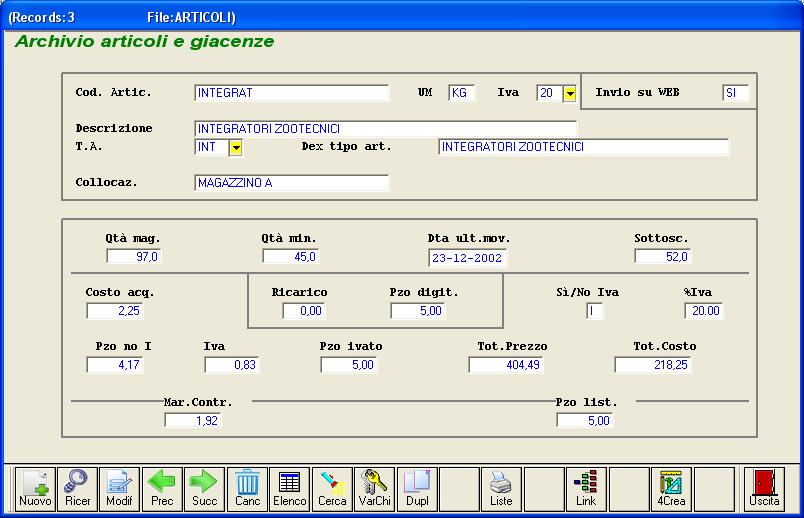
Task: Click the VarChi keys icon
Action: pyautogui.click(x=375, y=489)
